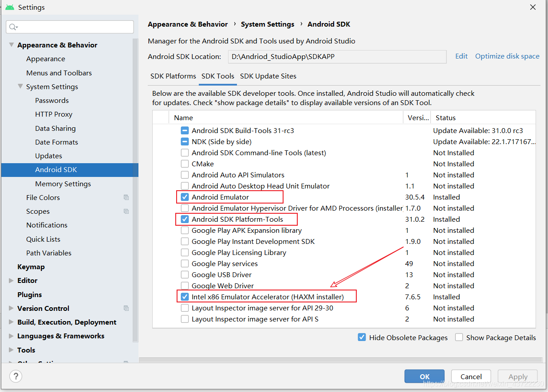Click the OK button
Viewport: 548px width, 392px height.
425,376
